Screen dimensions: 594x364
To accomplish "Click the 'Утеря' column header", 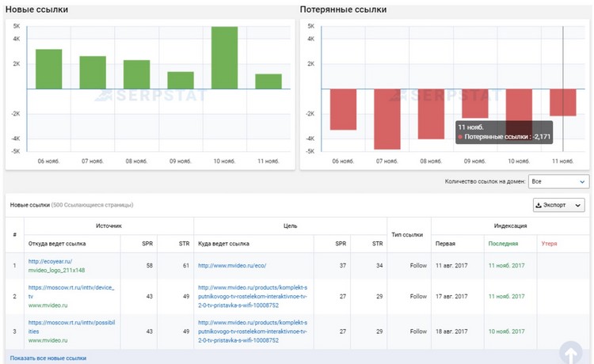I will pos(550,244).
